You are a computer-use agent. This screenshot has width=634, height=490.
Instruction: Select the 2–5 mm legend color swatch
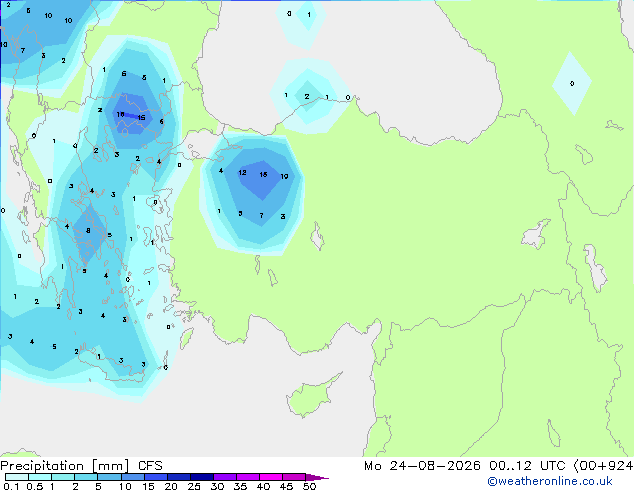[x=86, y=477]
